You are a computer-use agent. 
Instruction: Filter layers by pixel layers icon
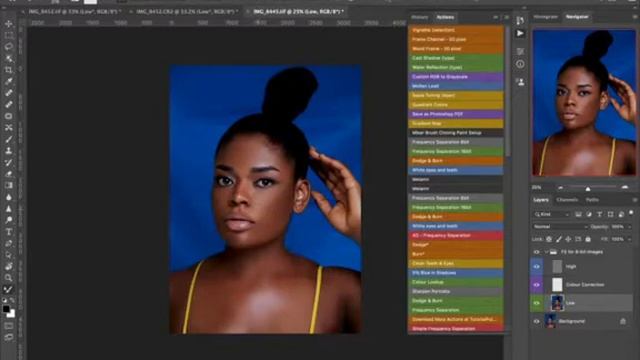click(578, 214)
